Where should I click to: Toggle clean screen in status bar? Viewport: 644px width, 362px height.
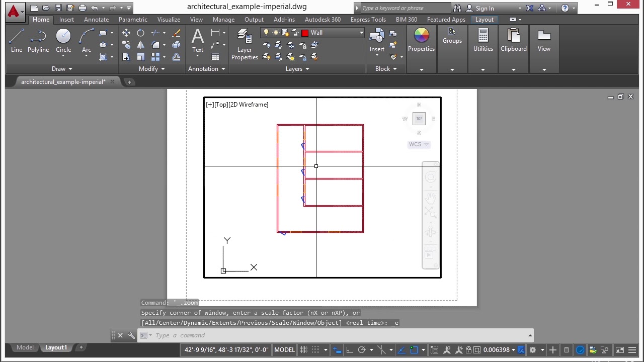coord(620,350)
